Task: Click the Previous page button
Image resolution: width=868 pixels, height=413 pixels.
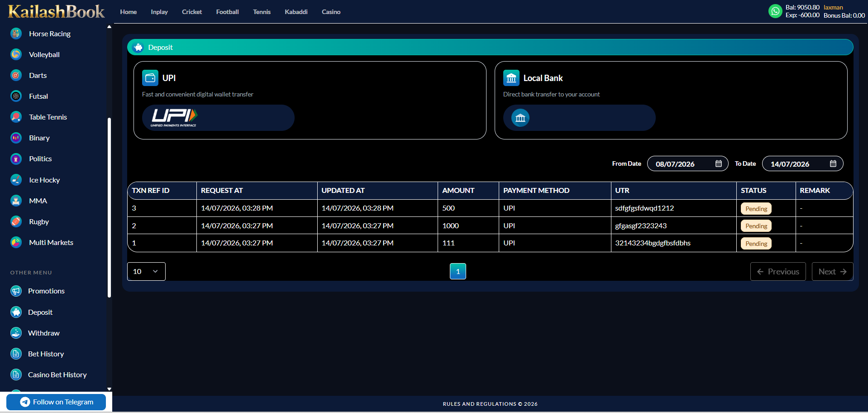Action: [778, 271]
